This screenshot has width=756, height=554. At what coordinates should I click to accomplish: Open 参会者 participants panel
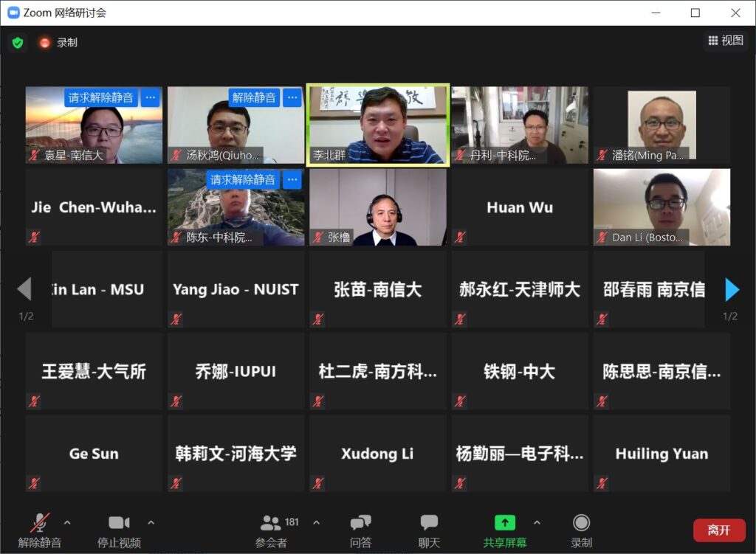click(x=271, y=530)
